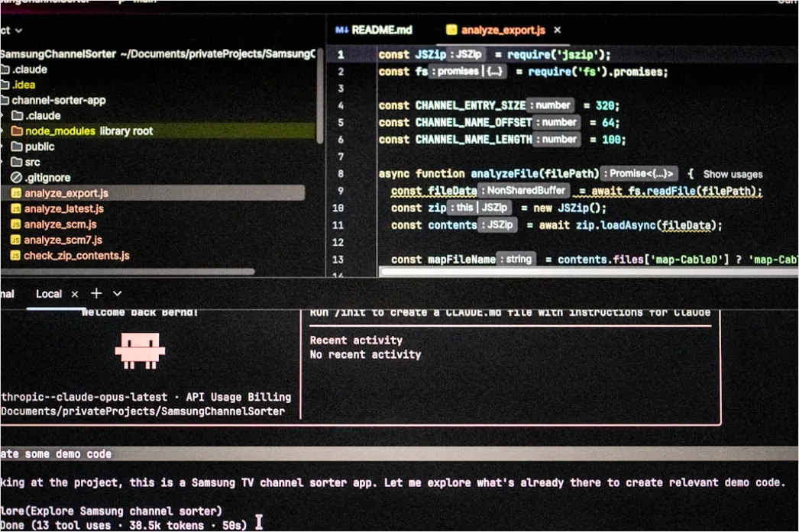The image size is (799, 532).
Task: Click the API Usage Billing text
Action: 238,397
